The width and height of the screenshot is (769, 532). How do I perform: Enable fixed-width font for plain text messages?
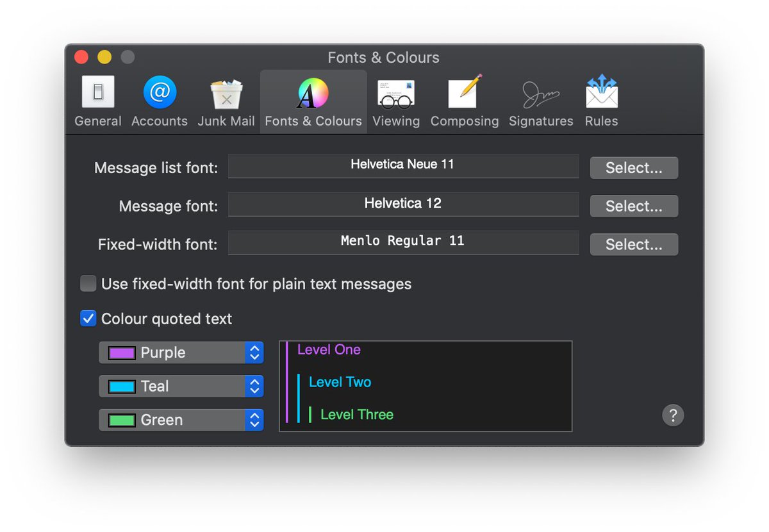(x=88, y=283)
